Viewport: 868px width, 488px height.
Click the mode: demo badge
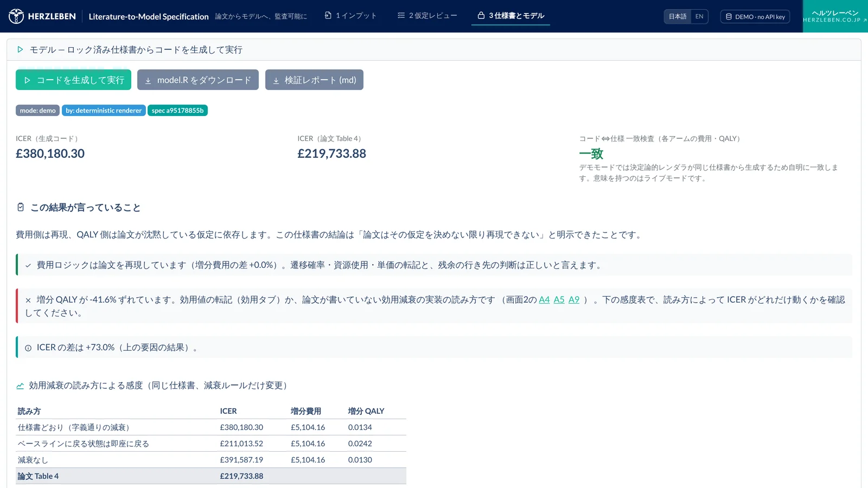pyautogui.click(x=38, y=111)
